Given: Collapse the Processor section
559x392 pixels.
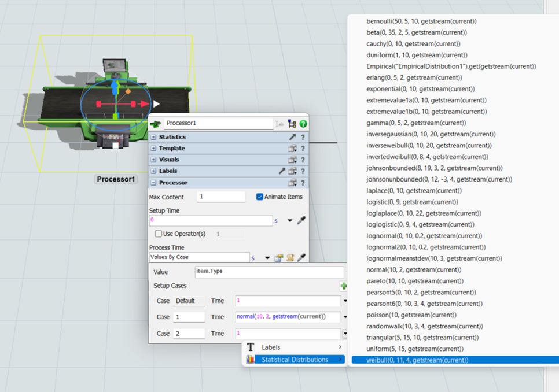Looking at the screenshot, I should click(153, 183).
